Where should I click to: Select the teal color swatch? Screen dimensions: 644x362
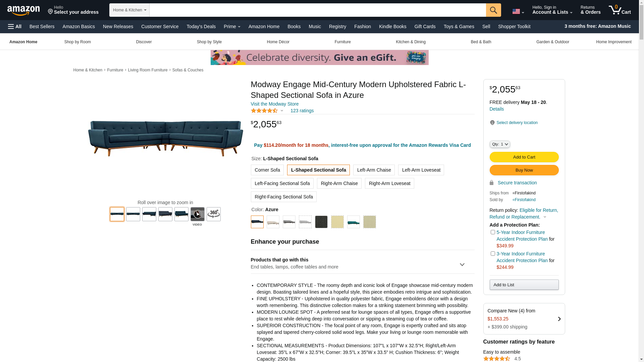354,222
